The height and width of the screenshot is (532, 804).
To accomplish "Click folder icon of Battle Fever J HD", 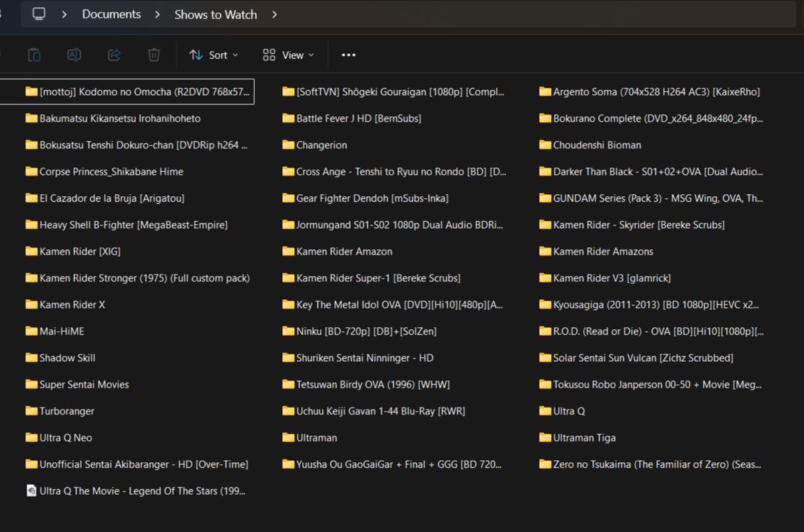I will 288,118.
